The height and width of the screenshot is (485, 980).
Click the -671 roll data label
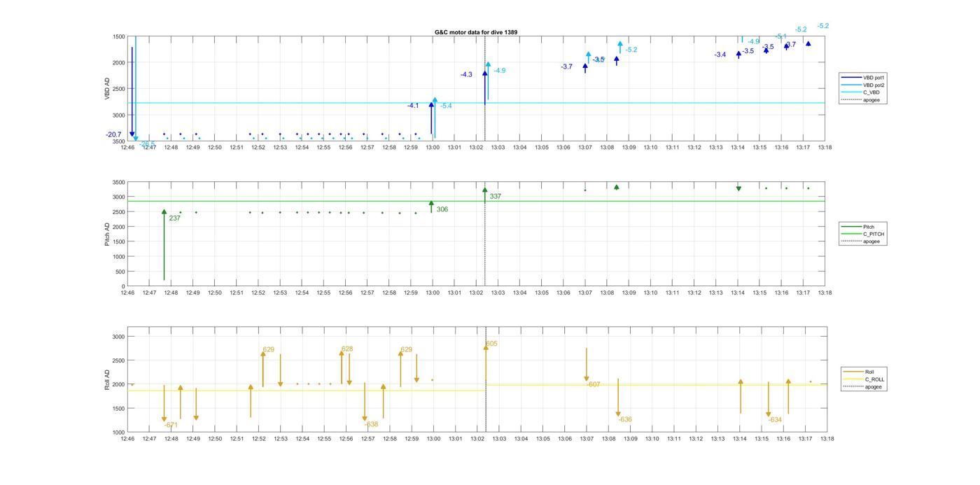(171, 425)
